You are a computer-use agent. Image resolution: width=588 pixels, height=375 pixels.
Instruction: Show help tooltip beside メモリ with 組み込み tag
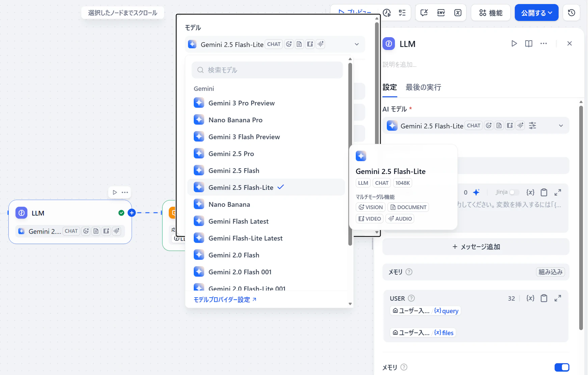tap(409, 272)
